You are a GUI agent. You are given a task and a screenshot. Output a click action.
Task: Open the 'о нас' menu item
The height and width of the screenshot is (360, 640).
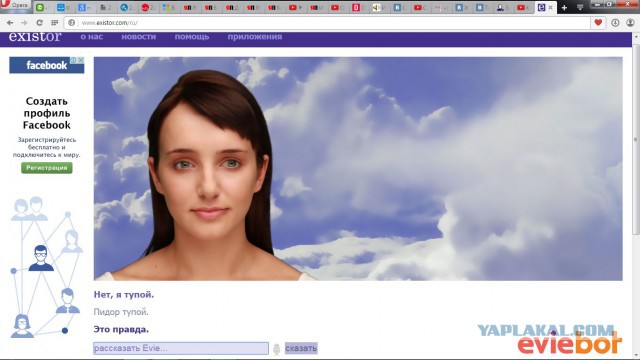tap(91, 37)
